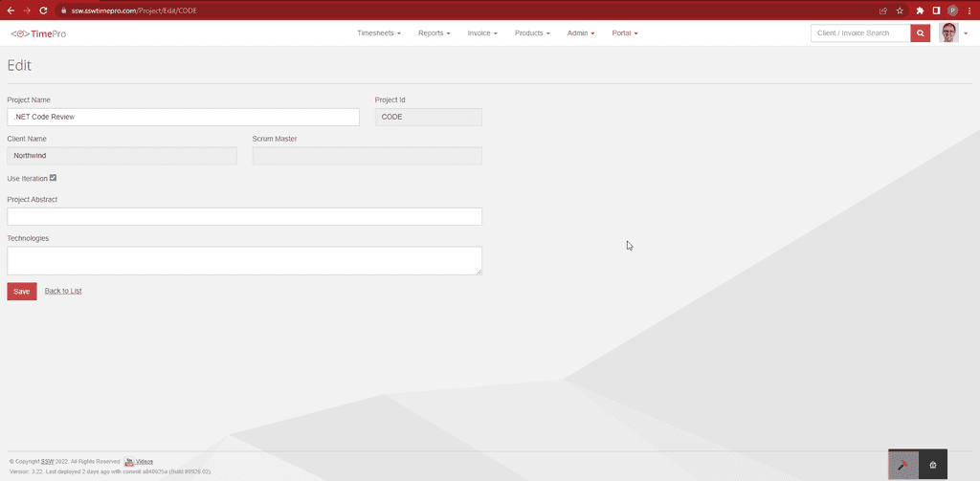Click the TimePro logo
This screenshot has height=481, width=980.
38,33
